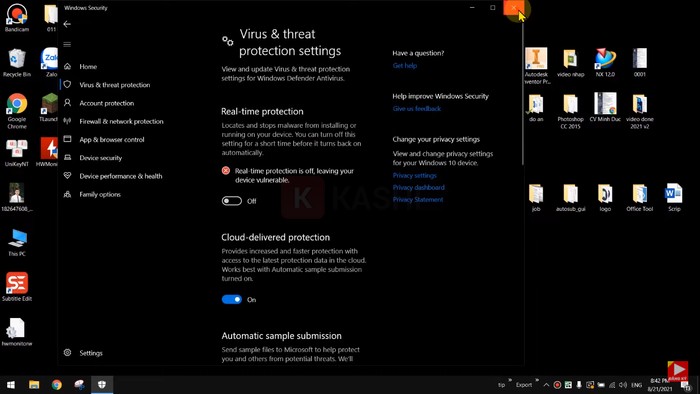Image resolution: width=700 pixels, height=394 pixels.
Task: Click the red X warning icon for real-time protection
Action: click(x=226, y=171)
